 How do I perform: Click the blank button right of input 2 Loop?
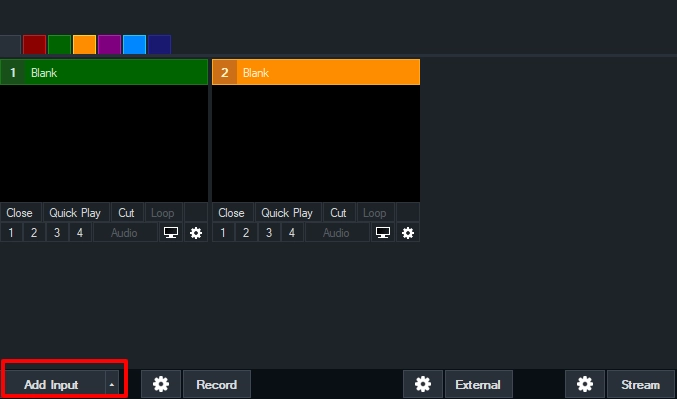pyautogui.click(x=408, y=213)
